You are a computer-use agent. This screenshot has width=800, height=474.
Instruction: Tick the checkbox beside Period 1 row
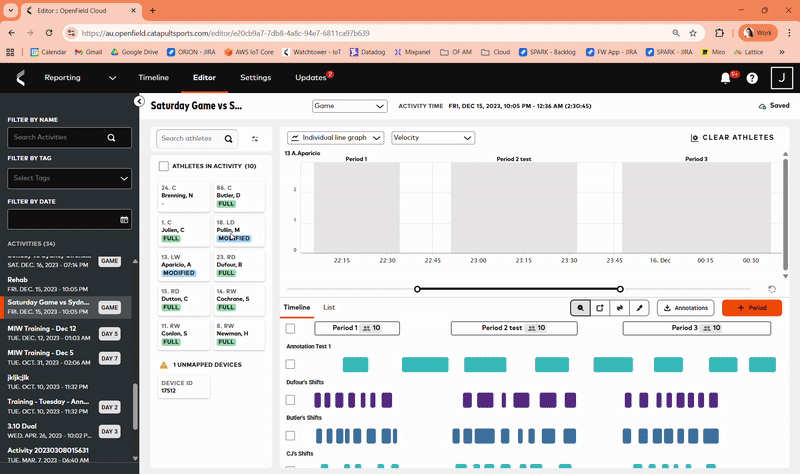[290, 328]
